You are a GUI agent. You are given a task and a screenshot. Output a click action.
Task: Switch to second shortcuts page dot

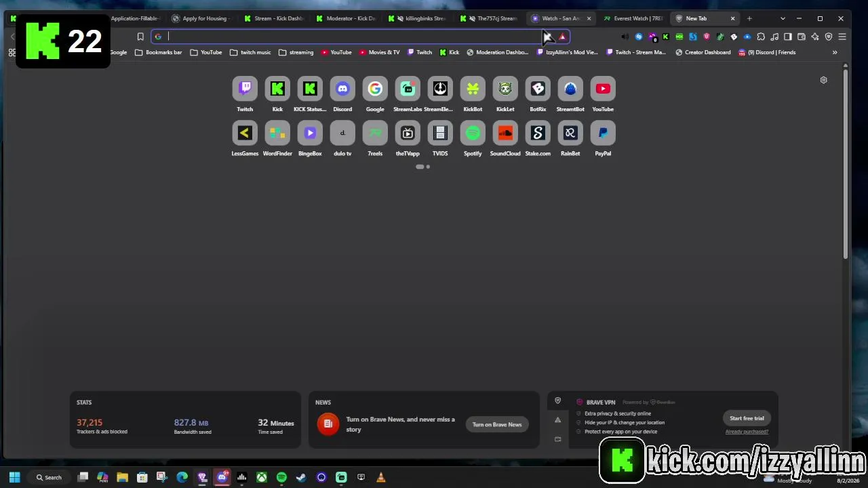(x=428, y=167)
